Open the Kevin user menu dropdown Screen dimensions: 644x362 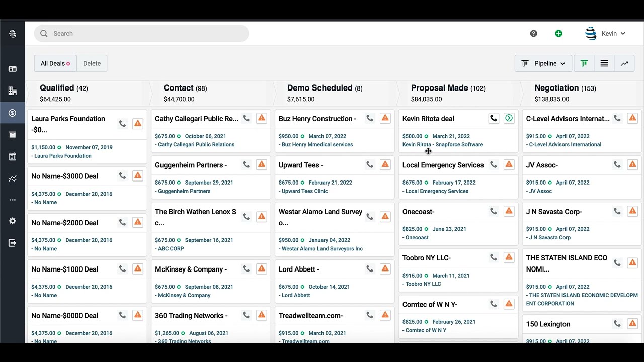[x=606, y=34]
